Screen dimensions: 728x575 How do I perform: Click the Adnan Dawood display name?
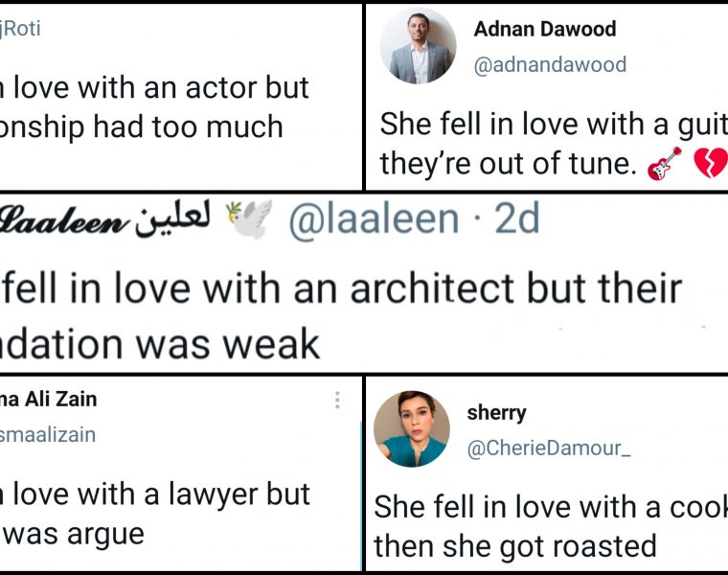(x=544, y=29)
